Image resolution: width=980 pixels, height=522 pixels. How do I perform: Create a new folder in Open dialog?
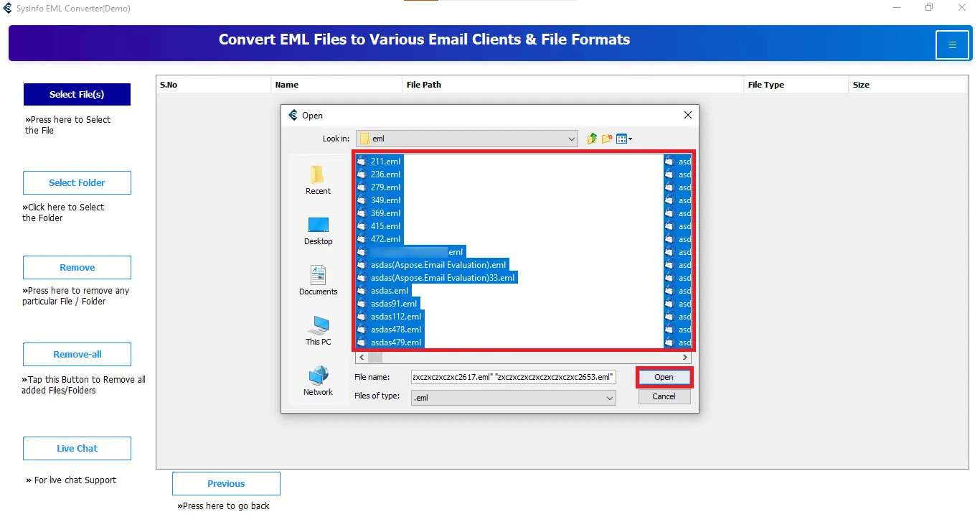coord(607,139)
